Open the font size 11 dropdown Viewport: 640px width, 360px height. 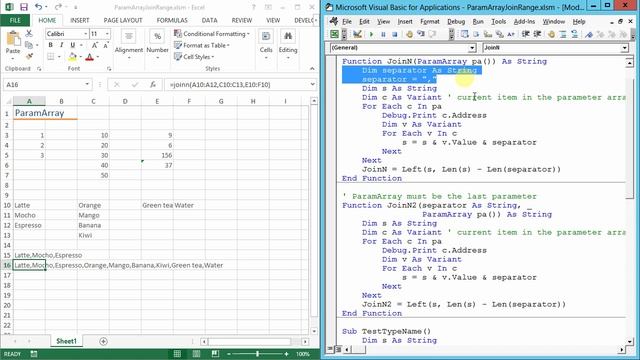tap(107, 33)
